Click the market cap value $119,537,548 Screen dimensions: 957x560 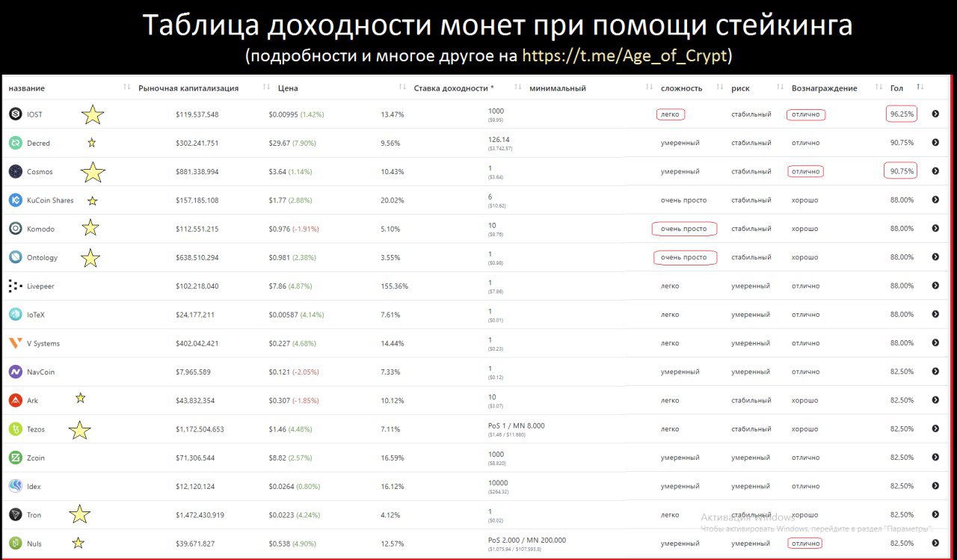tap(197, 114)
